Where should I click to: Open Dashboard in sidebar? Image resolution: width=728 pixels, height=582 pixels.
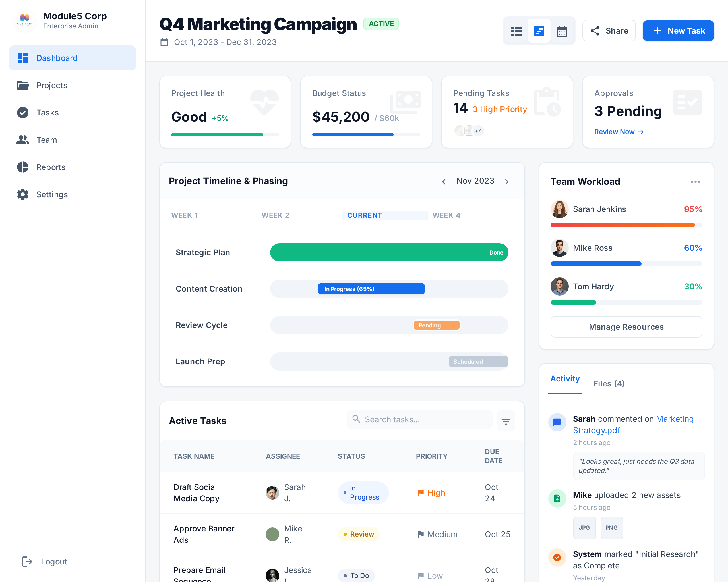(x=73, y=58)
